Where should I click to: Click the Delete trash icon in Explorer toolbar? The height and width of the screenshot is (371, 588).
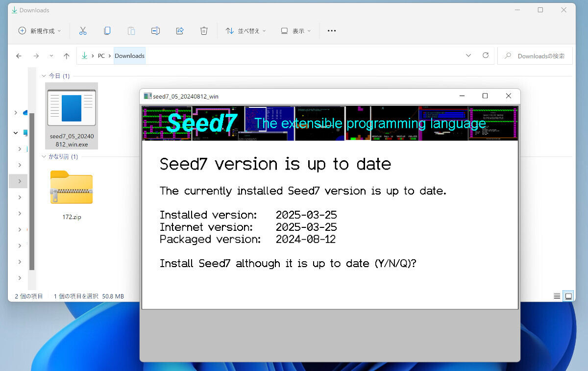pyautogui.click(x=204, y=31)
